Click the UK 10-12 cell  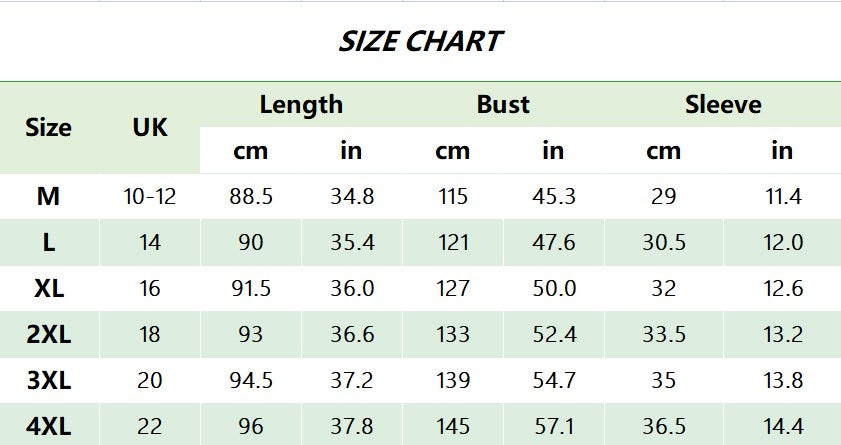pyautogui.click(x=150, y=196)
